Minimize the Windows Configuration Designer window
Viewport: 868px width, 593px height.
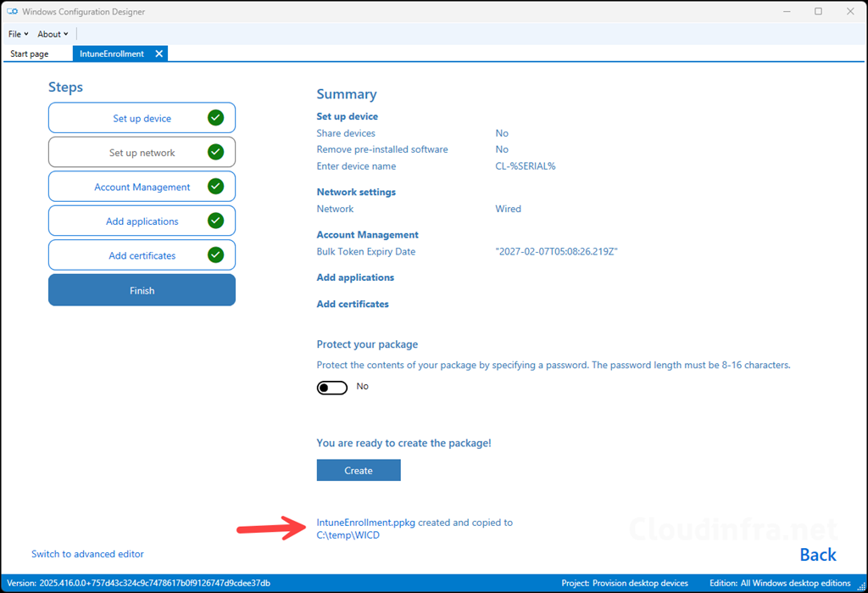coord(787,11)
